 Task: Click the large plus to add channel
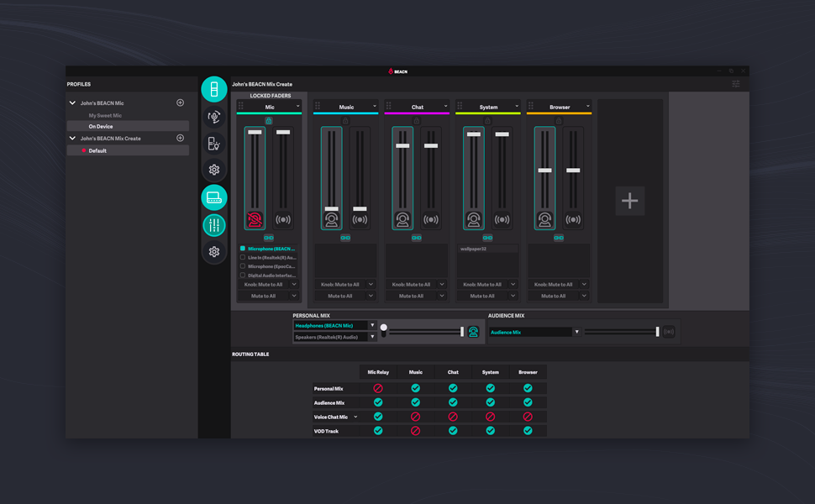(629, 201)
